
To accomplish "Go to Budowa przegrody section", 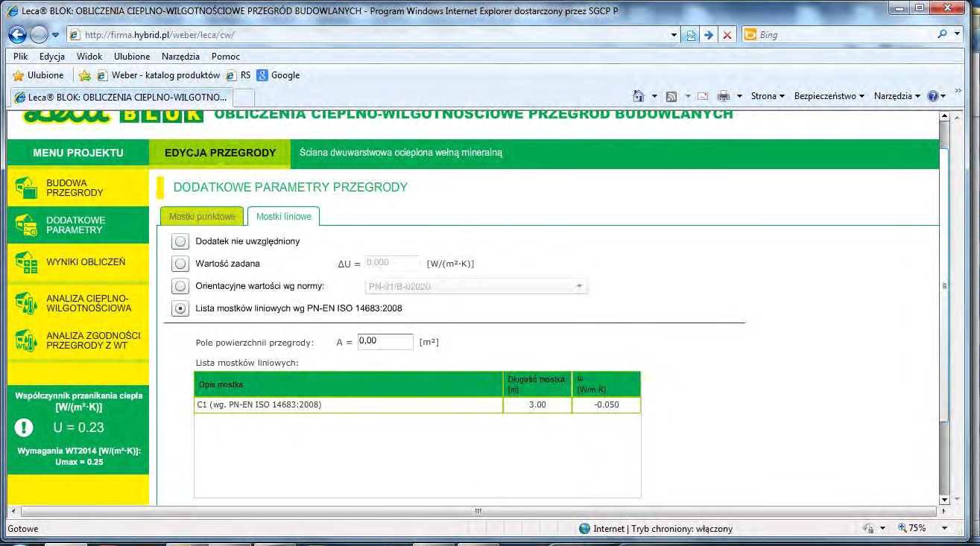I will [78, 188].
